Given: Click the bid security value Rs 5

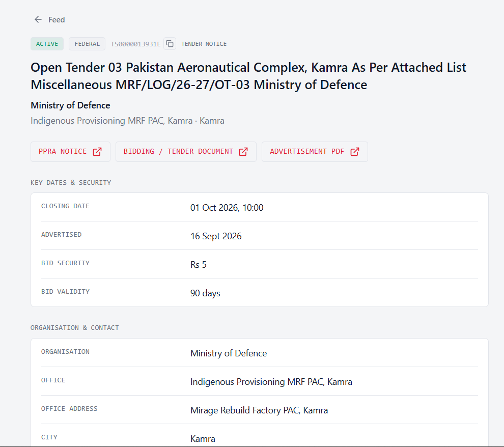Looking at the screenshot, I should pyautogui.click(x=199, y=265).
